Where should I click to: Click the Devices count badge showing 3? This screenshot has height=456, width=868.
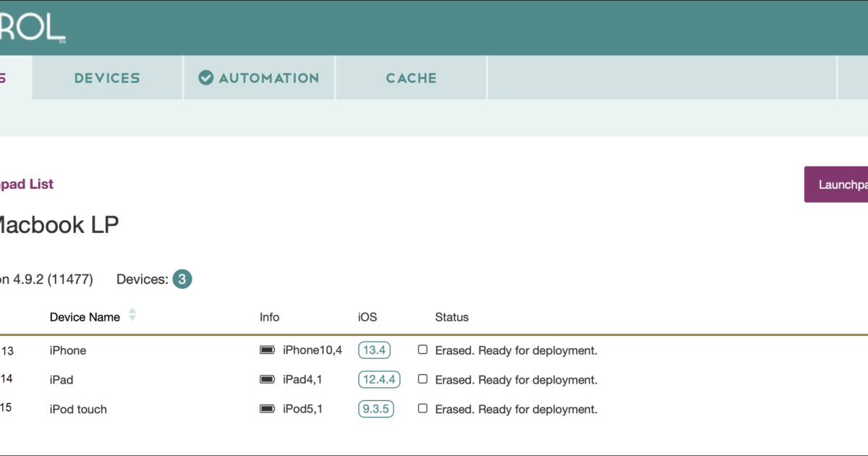(x=183, y=279)
